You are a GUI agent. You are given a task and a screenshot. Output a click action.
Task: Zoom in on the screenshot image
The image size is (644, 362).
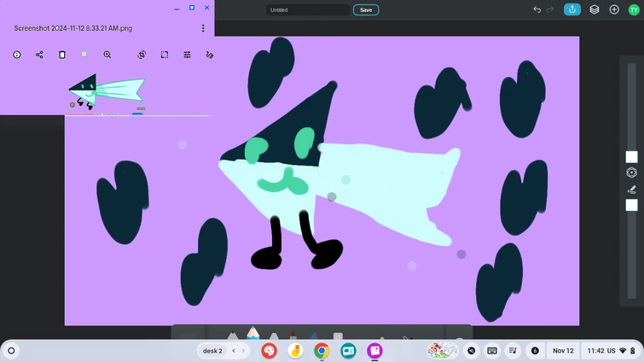point(107,55)
